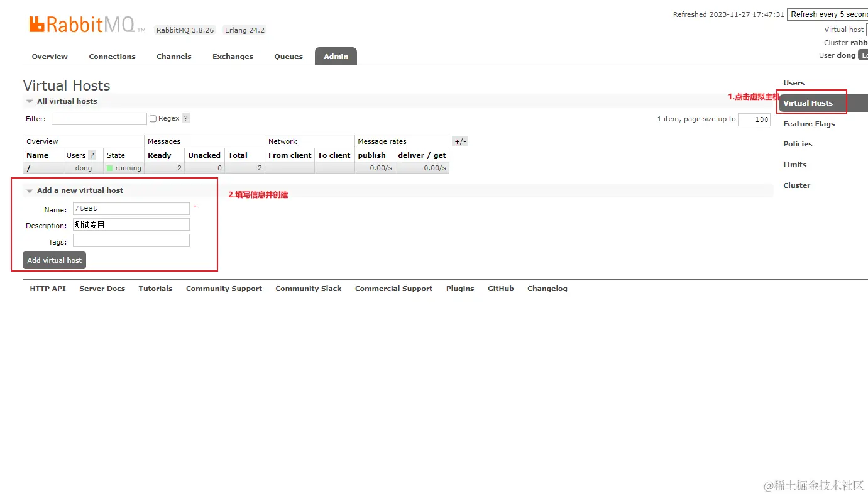
Task: Open the Changelog footer link
Action: (x=547, y=289)
